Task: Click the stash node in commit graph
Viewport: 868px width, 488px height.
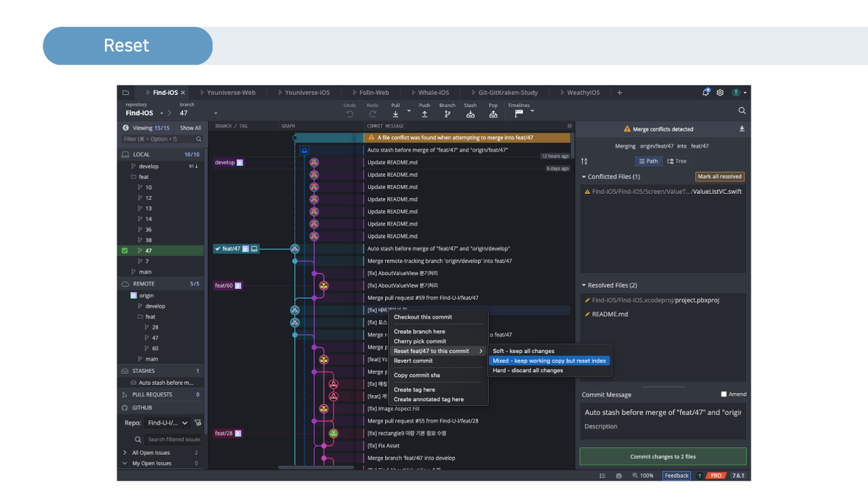Action: (x=304, y=150)
